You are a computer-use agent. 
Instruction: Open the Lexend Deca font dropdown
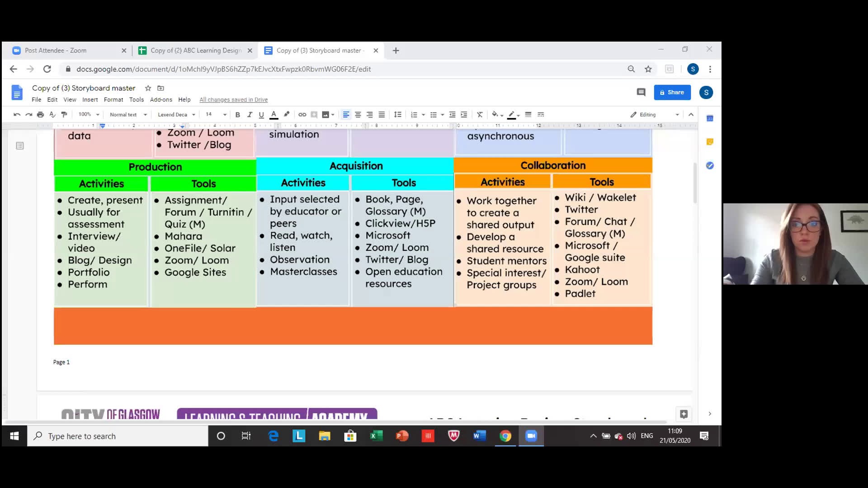[176, 115]
